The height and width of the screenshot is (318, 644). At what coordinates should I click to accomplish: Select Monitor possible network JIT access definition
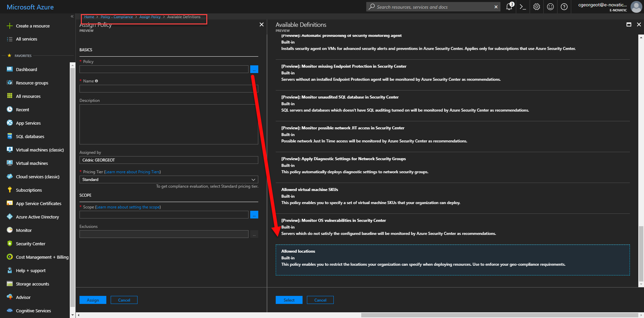pos(452,137)
